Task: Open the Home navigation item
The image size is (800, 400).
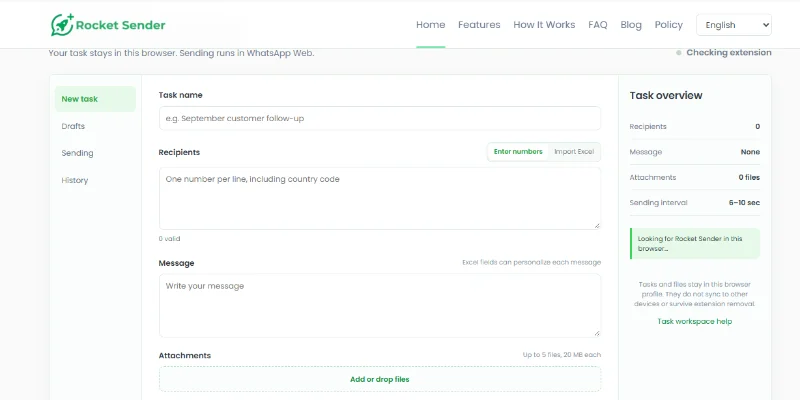Action: click(x=431, y=24)
